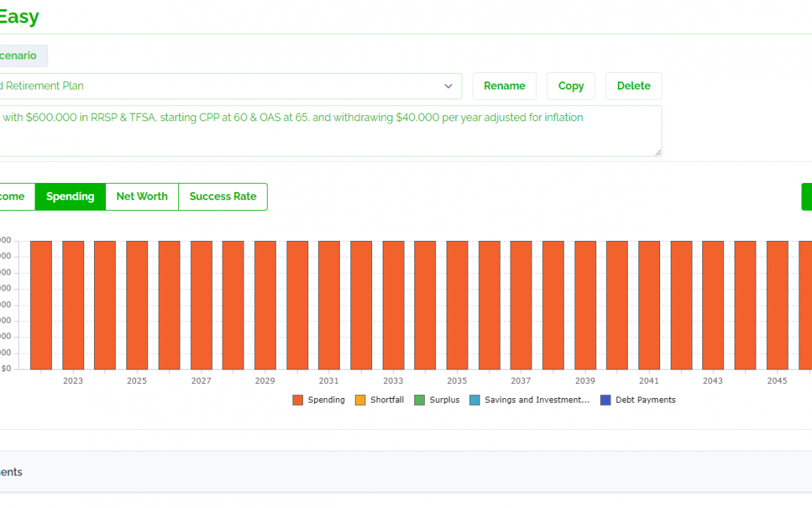This screenshot has width=812, height=508.
Task: Click the 2031 spending bar
Action: [329, 305]
